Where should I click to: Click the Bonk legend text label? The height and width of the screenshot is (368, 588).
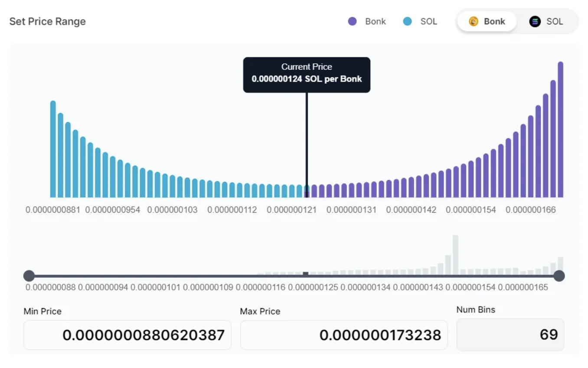point(376,21)
